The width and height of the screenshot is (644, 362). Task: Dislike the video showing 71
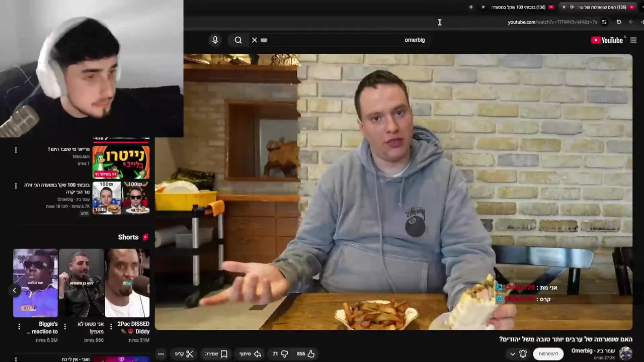(x=280, y=354)
